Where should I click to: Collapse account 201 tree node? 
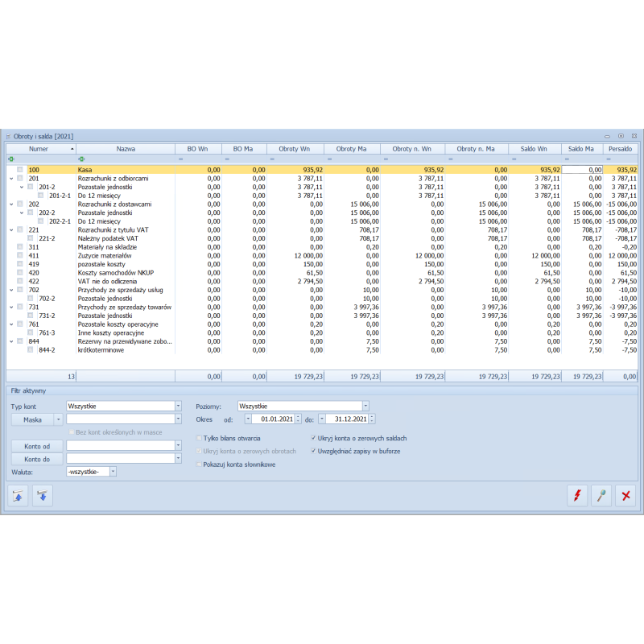pos(11,179)
